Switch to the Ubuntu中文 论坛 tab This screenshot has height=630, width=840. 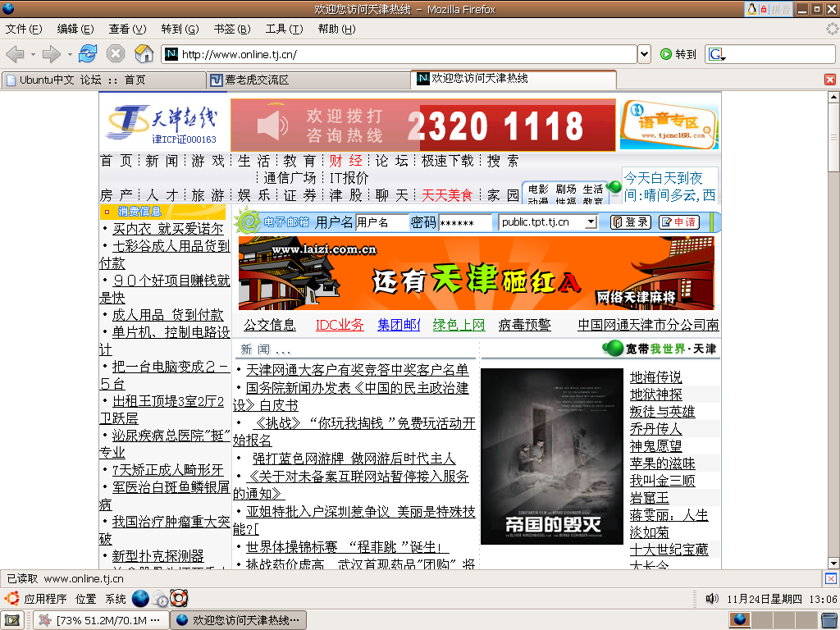[x=103, y=80]
